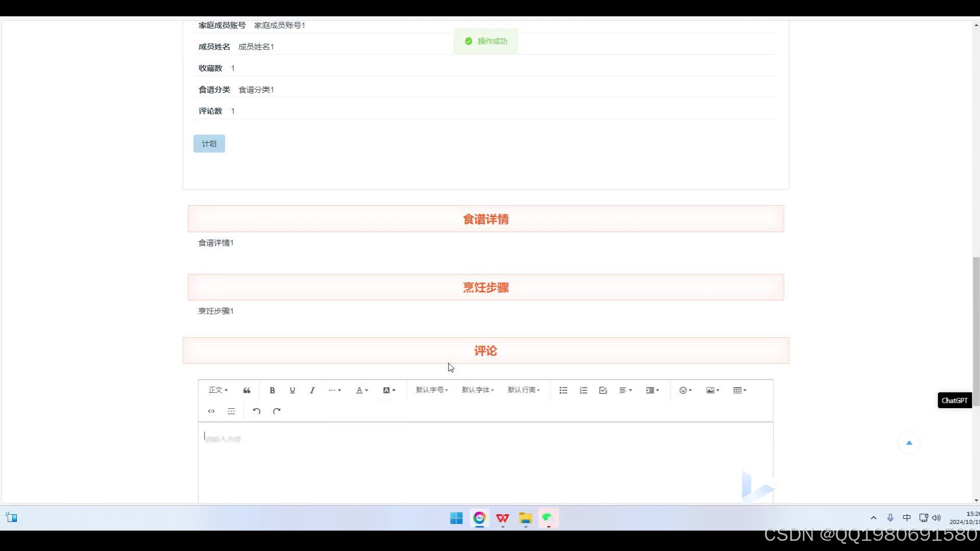Apply italic formatting in the editor

click(312, 390)
